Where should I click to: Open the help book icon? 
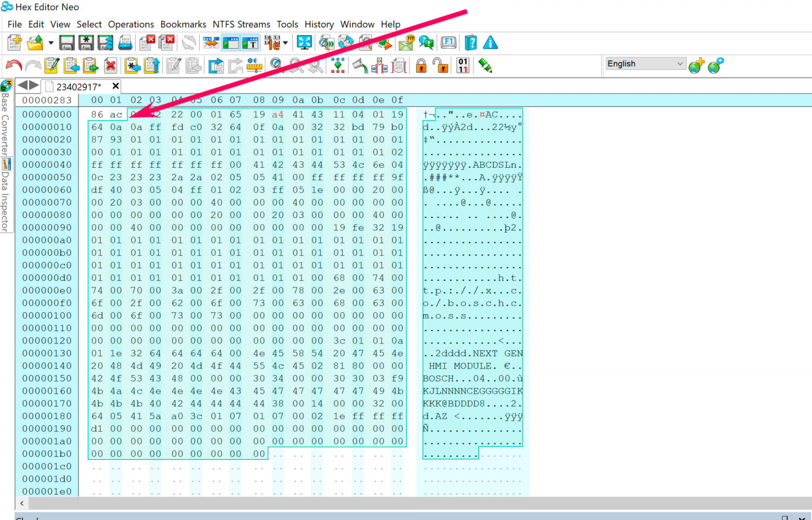click(471, 43)
